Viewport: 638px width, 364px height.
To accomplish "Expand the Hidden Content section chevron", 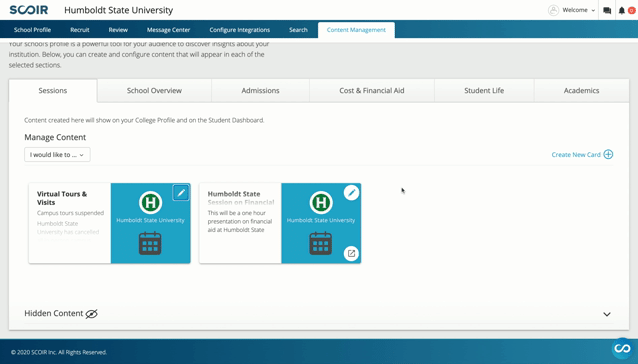I will [x=607, y=314].
